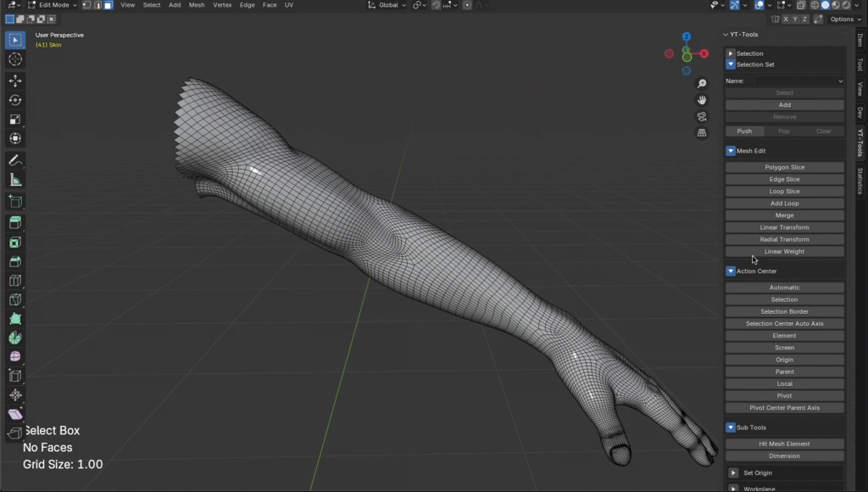This screenshot has width=868, height=492.
Task: Expand the Set Origin section
Action: click(x=754, y=472)
